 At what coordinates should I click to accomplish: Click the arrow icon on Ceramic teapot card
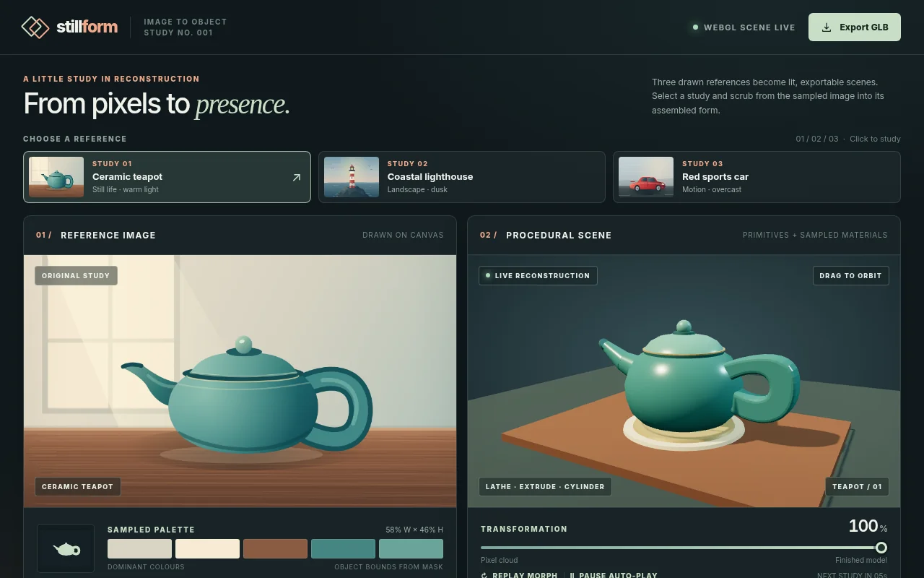(296, 177)
